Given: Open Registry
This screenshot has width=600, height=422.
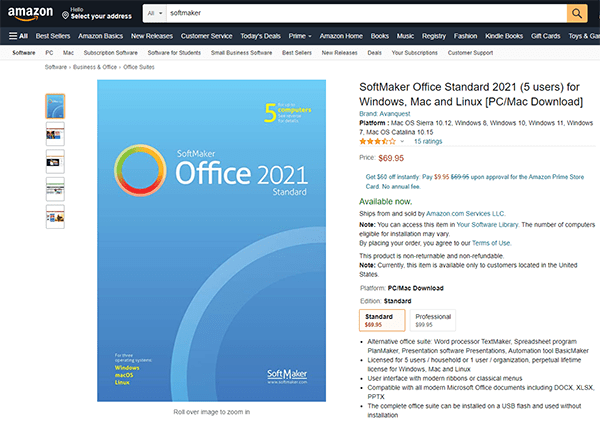Looking at the screenshot, I should (x=434, y=36).
